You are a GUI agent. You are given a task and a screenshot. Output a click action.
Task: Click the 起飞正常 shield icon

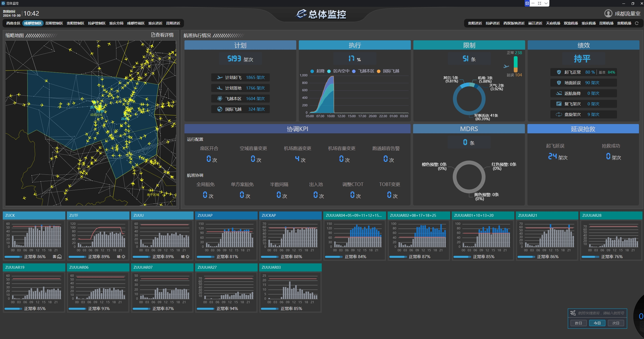pos(559,72)
